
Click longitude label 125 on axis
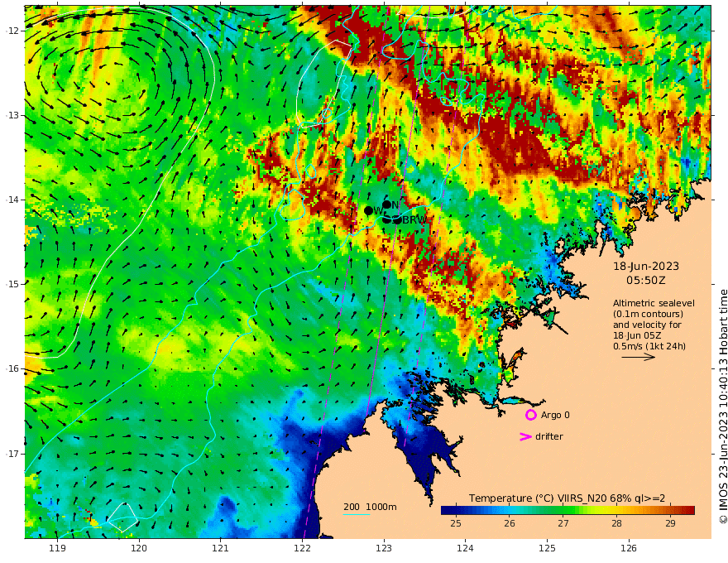coord(547,549)
